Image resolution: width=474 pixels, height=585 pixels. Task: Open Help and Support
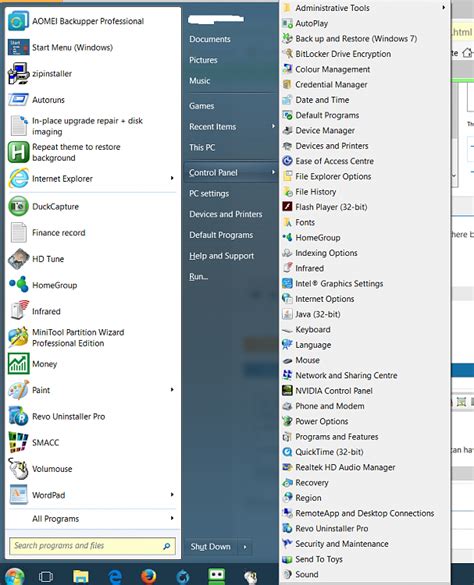pyautogui.click(x=221, y=256)
